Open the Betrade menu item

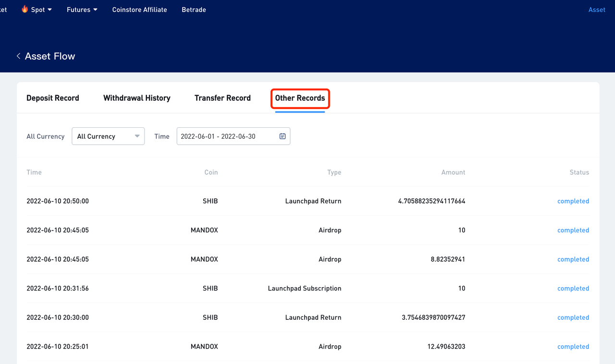[x=194, y=10]
